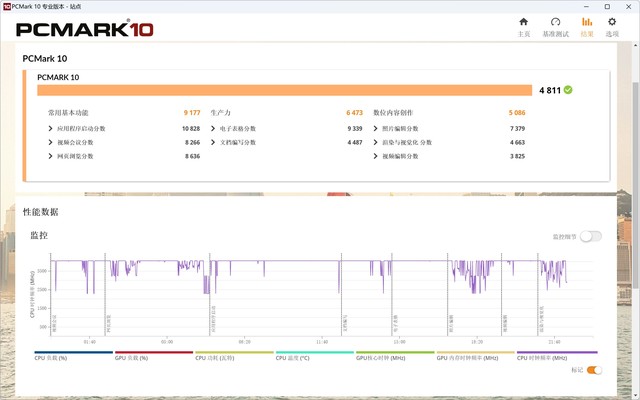Open the 选项 options gear icon
Screen dimensions: 640x400
tap(612, 22)
